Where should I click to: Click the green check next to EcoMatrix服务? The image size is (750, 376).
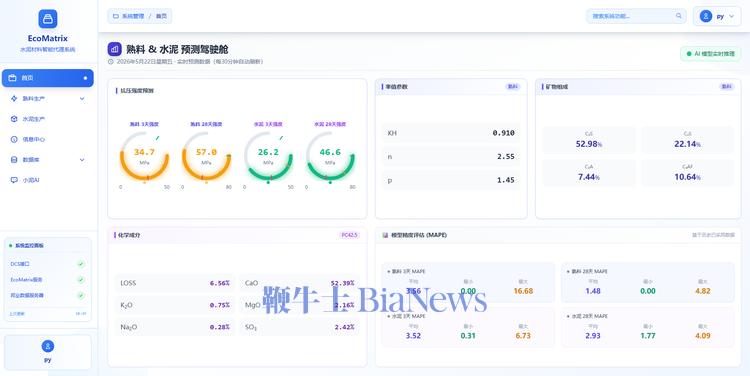(x=81, y=280)
